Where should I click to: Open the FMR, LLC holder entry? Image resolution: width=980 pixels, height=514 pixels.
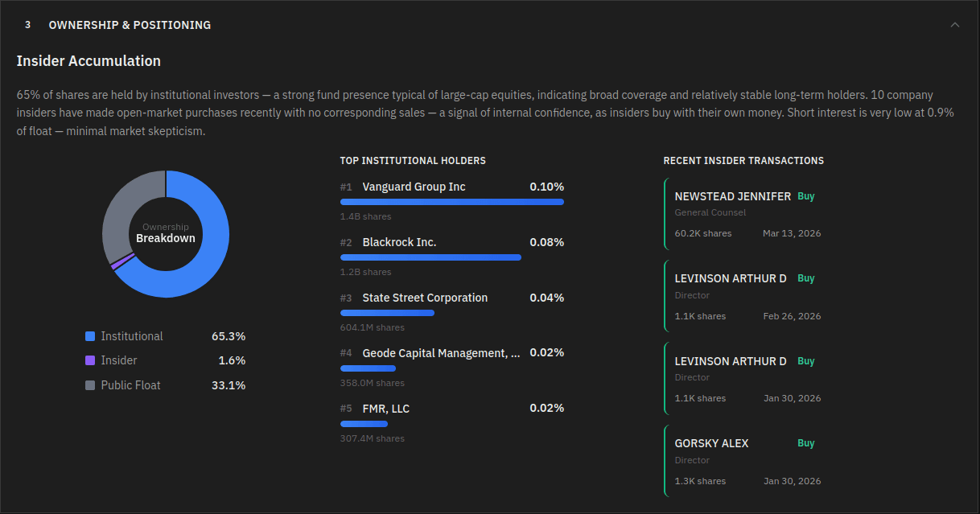(387, 408)
